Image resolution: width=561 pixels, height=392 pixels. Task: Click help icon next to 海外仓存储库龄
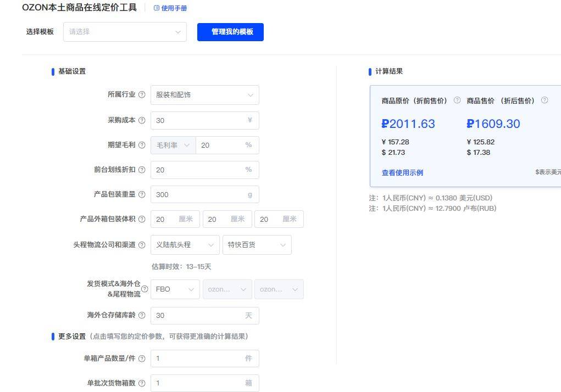[x=142, y=315]
